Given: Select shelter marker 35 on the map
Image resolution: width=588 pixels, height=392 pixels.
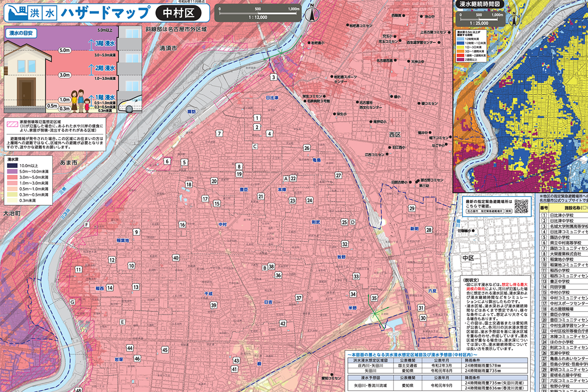Looking at the screenshot, I should [374, 298].
